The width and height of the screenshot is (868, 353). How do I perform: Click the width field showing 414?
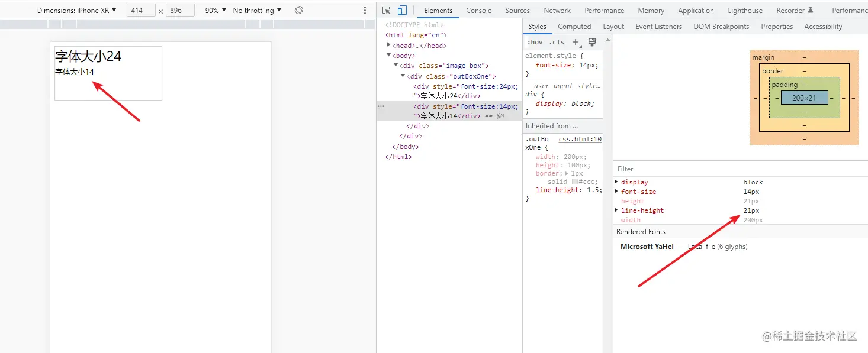[141, 11]
